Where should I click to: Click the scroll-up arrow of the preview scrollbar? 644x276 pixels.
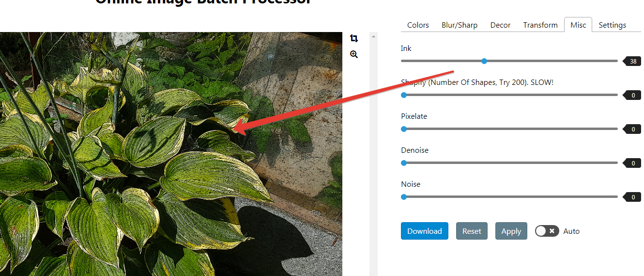pyautogui.click(x=373, y=36)
